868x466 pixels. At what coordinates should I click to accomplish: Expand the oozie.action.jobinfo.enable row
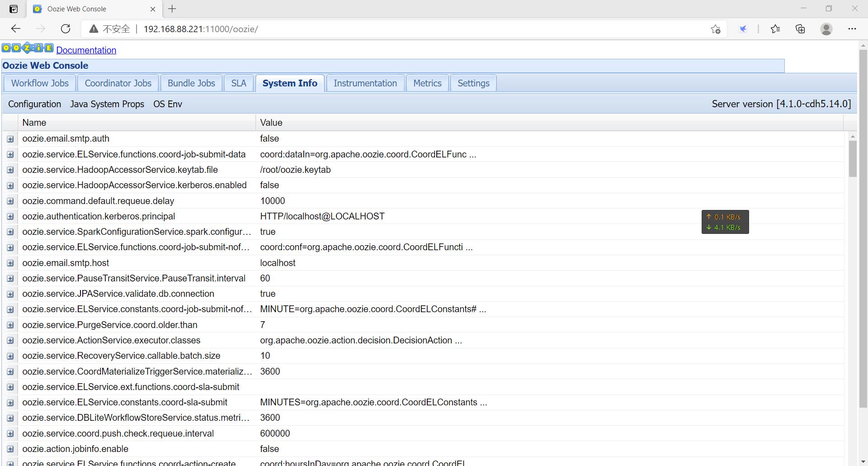tap(10, 449)
